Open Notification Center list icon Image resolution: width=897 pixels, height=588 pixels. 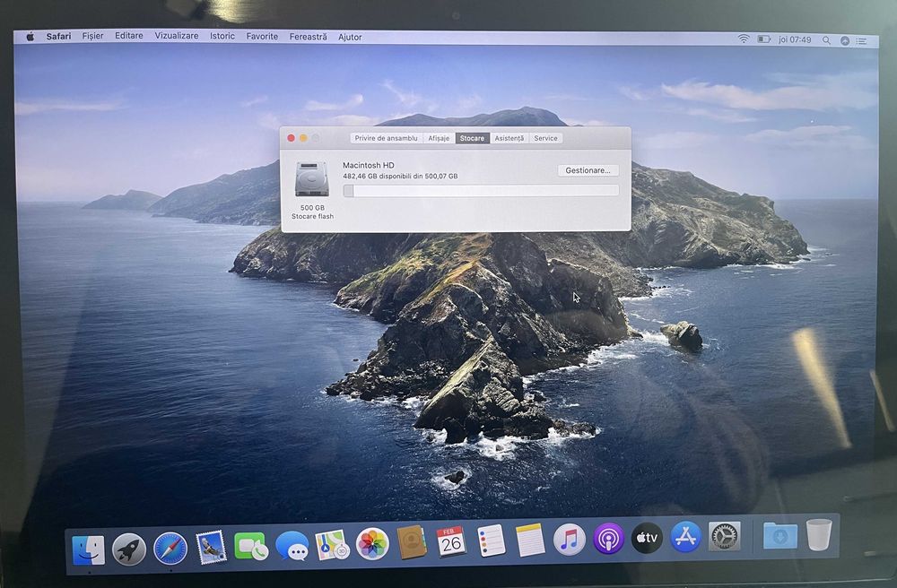861,40
